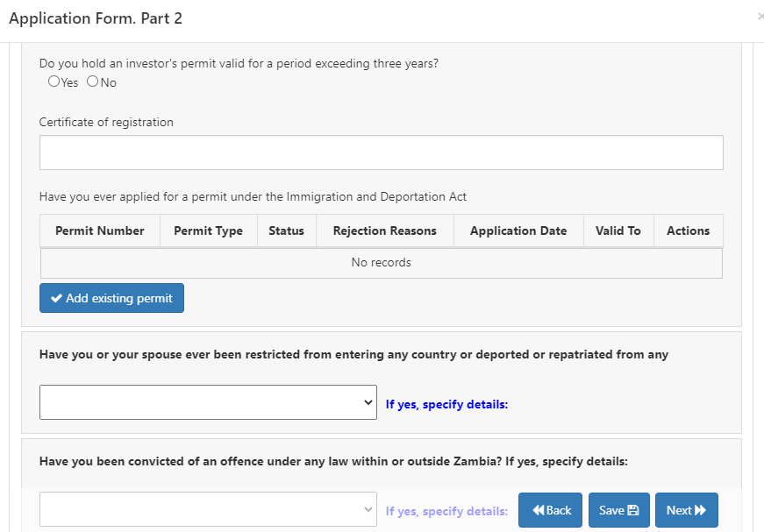Click the convicted of an offence question
This screenshot has width=764, height=532.
pos(333,461)
